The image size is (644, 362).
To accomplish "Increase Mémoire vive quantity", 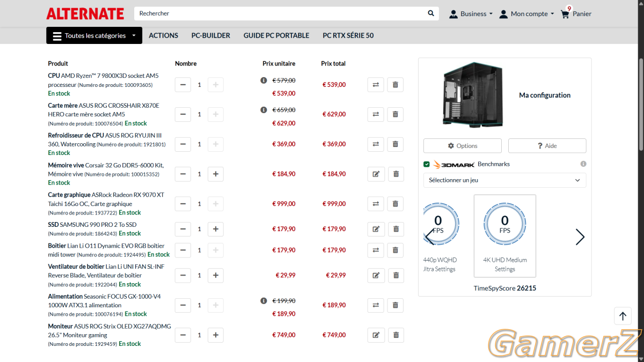I will (216, 174).
